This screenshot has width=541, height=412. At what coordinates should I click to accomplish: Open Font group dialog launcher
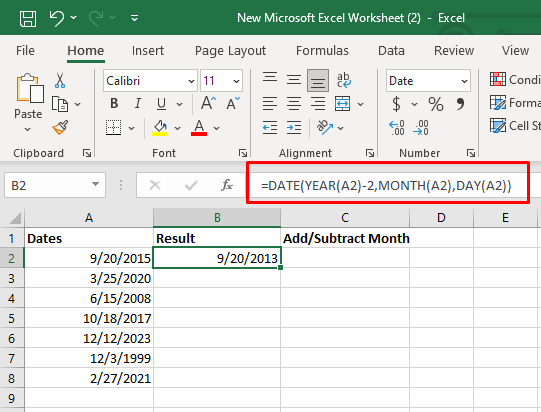click(243, 153)
